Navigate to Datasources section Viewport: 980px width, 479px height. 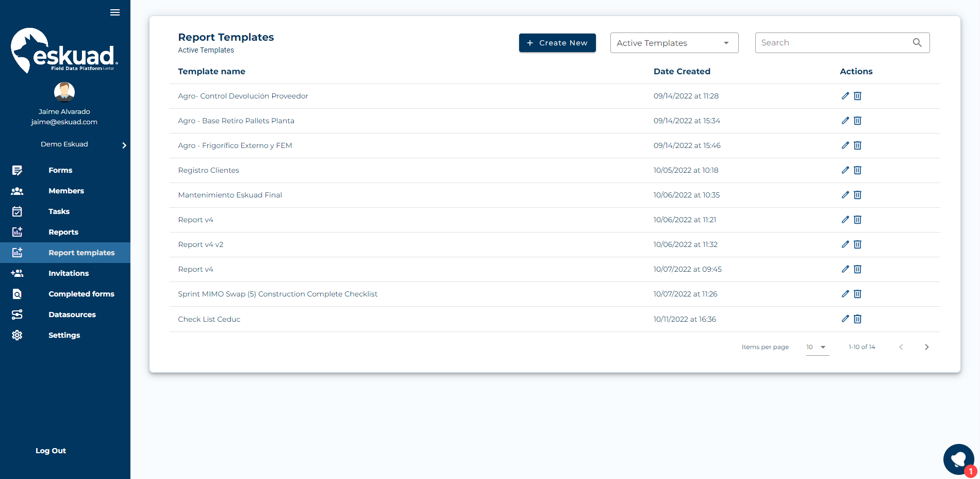coord(72,315)
